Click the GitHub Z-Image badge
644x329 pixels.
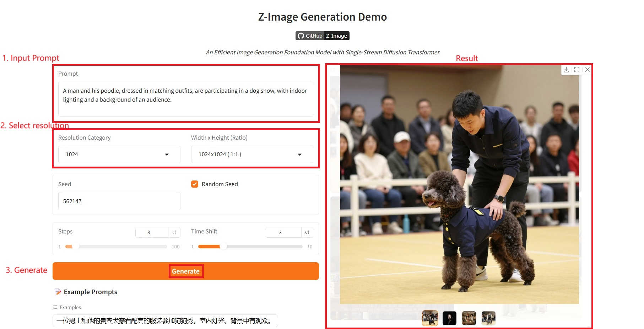(322, 36)
